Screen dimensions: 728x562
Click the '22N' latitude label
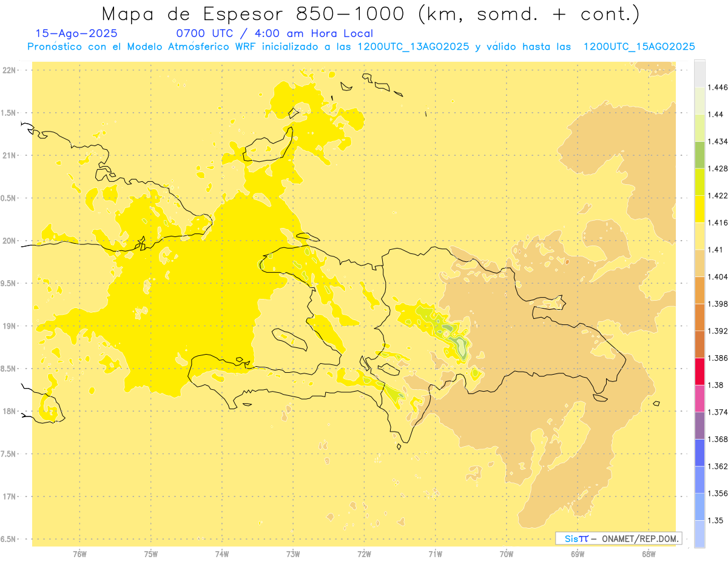tap(8, 70)
